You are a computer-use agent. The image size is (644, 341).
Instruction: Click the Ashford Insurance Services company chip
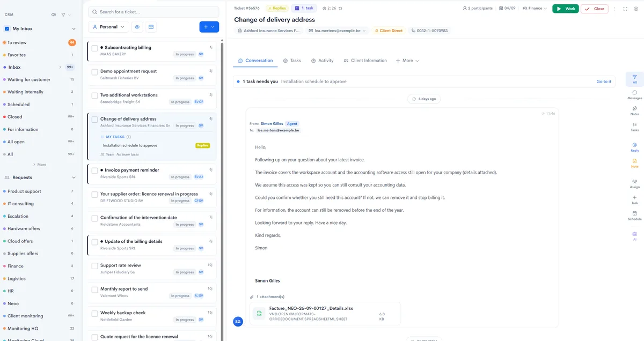(269, 31)
